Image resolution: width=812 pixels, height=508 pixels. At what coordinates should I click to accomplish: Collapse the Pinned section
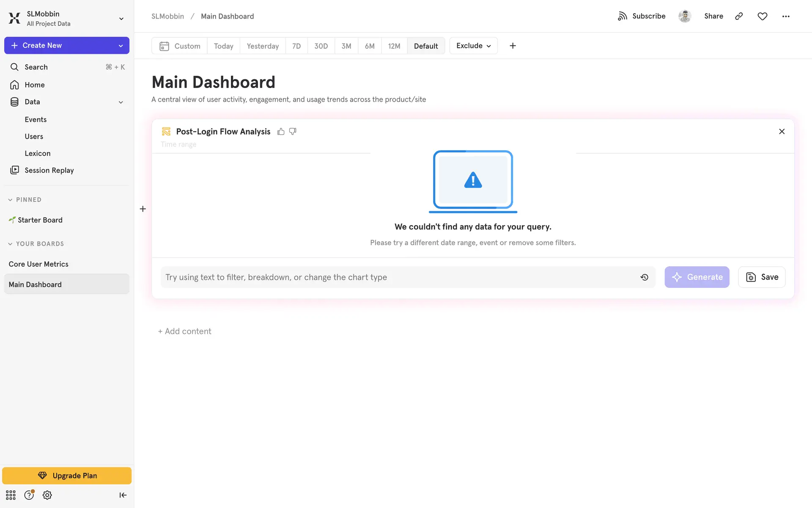[x=10, y=200]
